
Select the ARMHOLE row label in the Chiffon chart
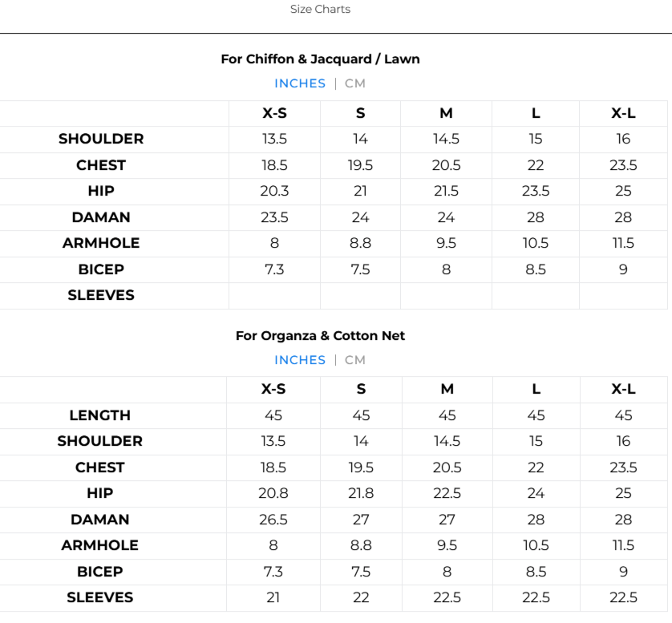(x=101, y=243)
